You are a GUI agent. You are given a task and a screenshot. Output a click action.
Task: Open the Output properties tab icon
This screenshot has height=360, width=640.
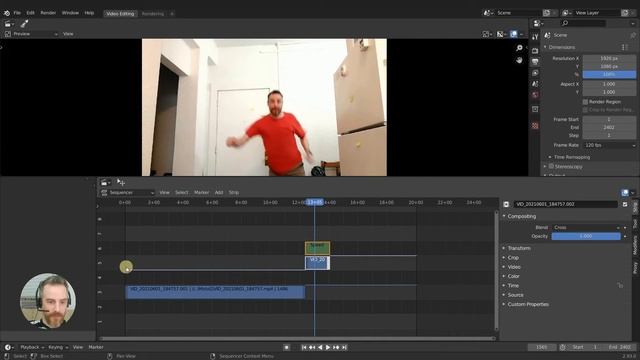tap(535, 62)
